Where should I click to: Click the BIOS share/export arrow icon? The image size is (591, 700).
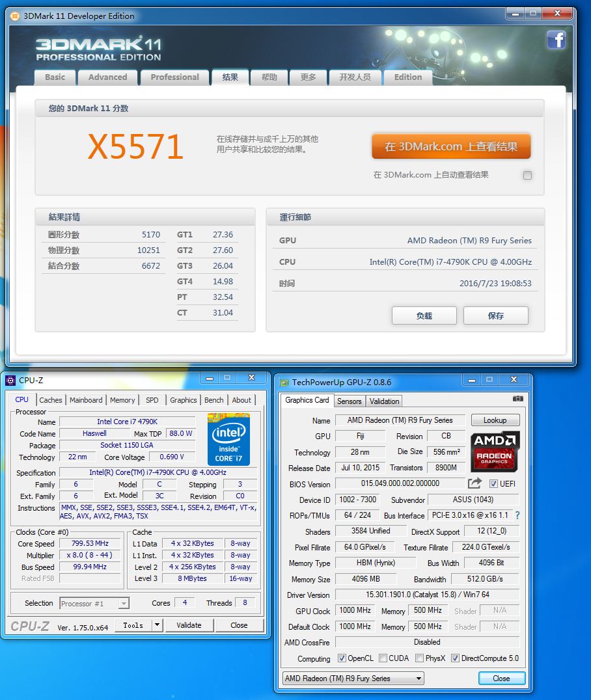[474, 483]
